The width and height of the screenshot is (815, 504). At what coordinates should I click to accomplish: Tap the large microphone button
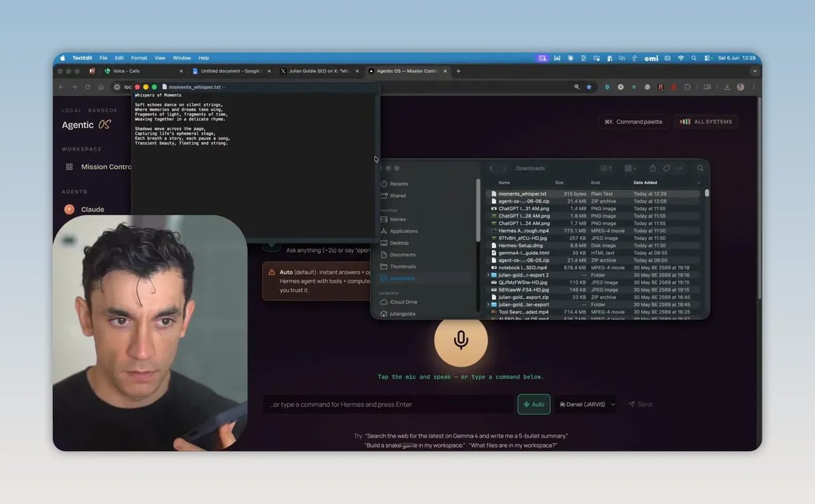(x=461, y=340)
